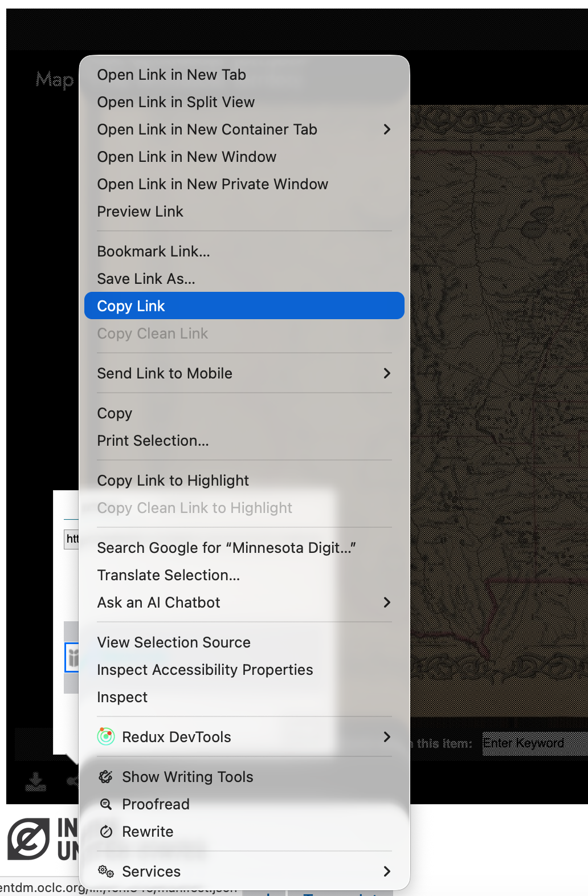This screenshot has height=896, width=588.
Task: Click the highlighted Copy Link item
Action: pyautogui.click(x=244, y=306)
